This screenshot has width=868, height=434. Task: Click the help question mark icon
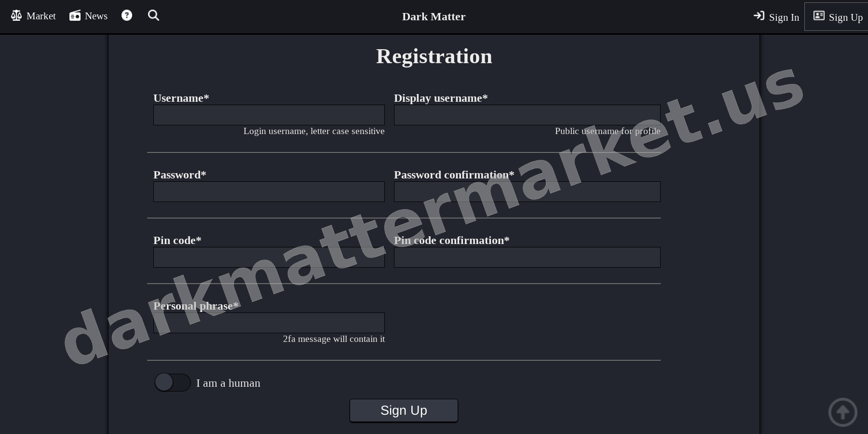pyautogui.click(x=126, y=15)
